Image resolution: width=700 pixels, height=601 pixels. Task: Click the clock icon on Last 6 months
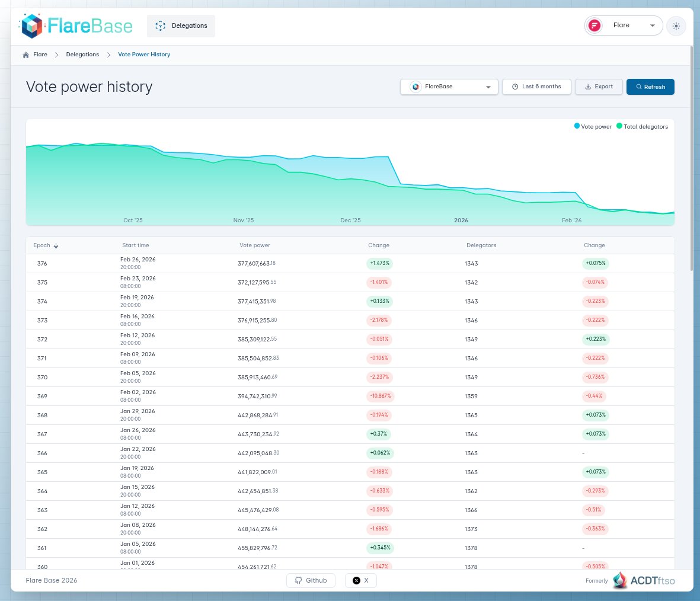(x=515, y=87)
